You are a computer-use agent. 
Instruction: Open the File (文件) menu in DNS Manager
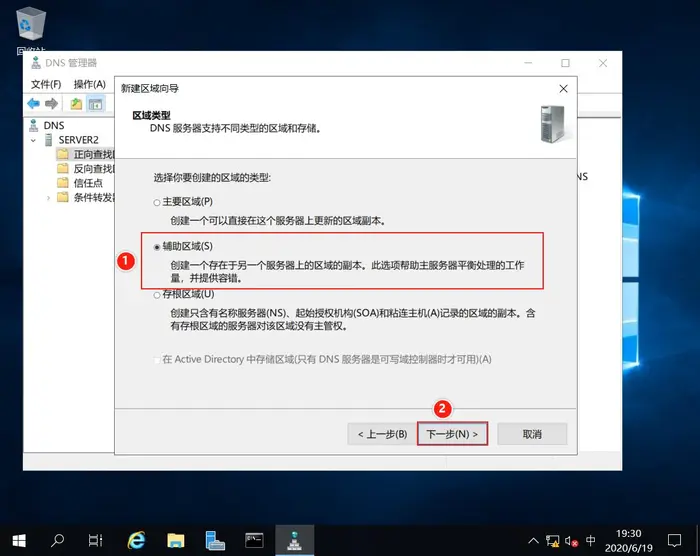coord(46,84)
